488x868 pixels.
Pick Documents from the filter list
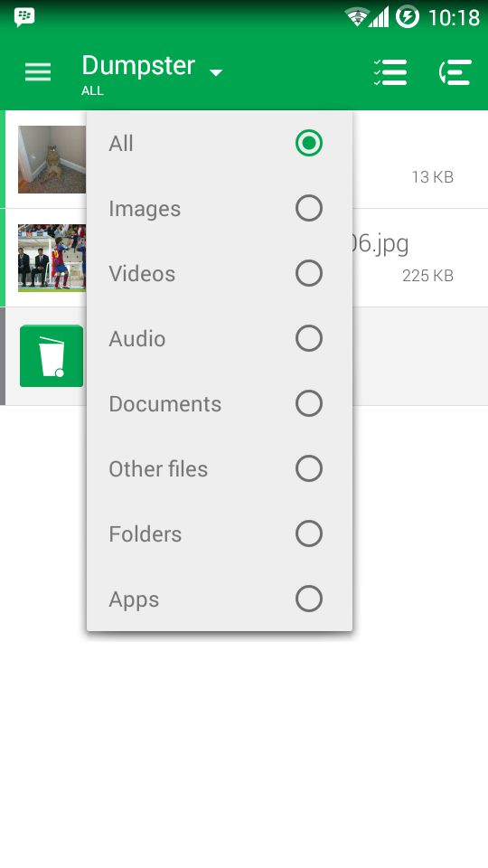click(219, 403)
